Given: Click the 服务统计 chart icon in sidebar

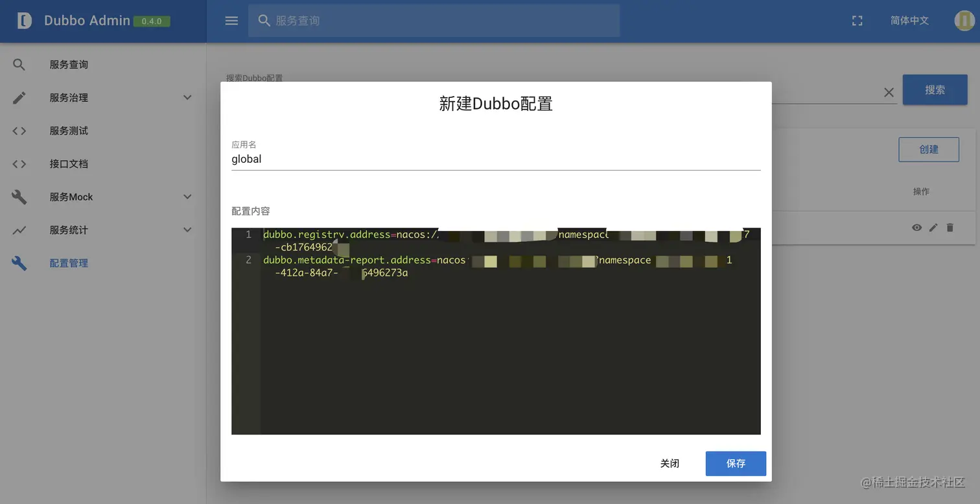Looking at the screenshot, I should tap(19, 230).
